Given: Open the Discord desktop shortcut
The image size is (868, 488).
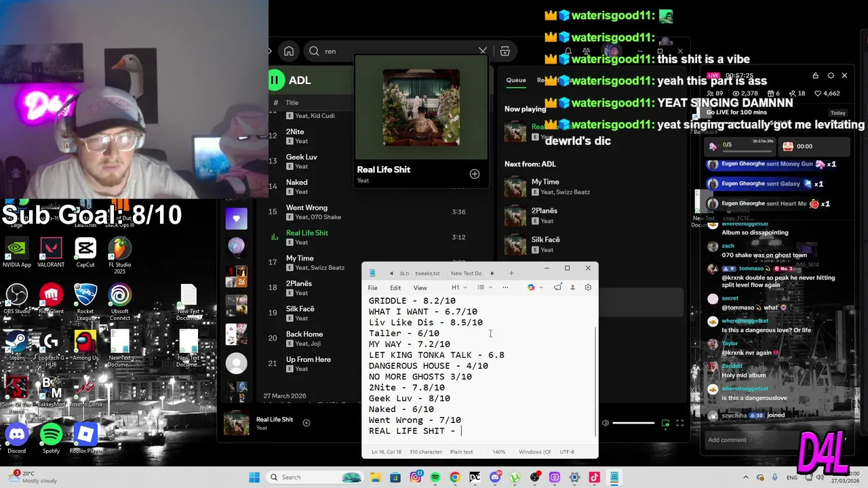Looking at the screenshot, I should pos(17,439).
